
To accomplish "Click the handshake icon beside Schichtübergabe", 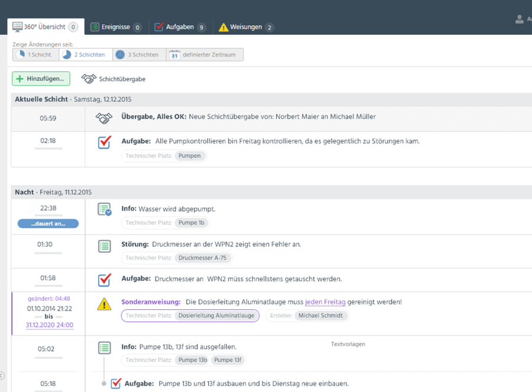I will point(89,79).
